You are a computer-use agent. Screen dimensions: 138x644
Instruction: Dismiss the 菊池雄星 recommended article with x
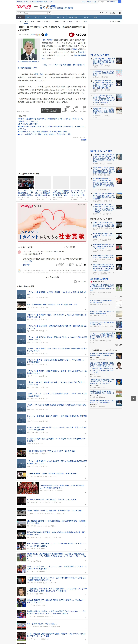[86, 298]
